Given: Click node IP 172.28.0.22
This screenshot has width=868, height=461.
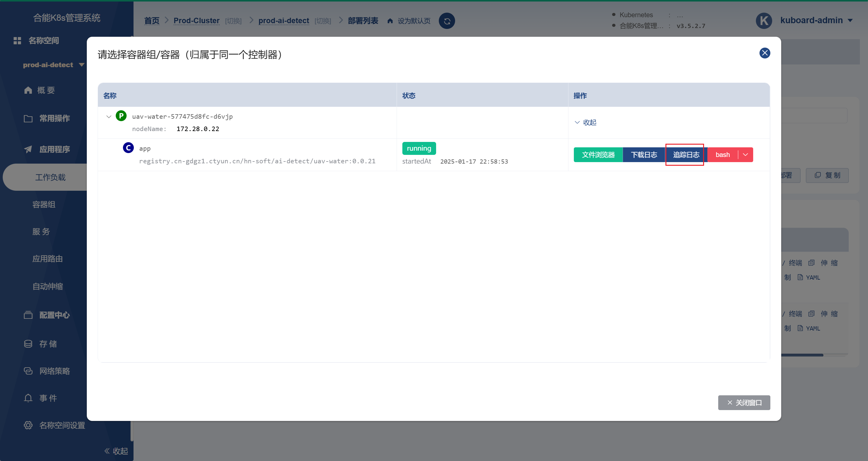Looking at the screenshot, I should point(198,129).
